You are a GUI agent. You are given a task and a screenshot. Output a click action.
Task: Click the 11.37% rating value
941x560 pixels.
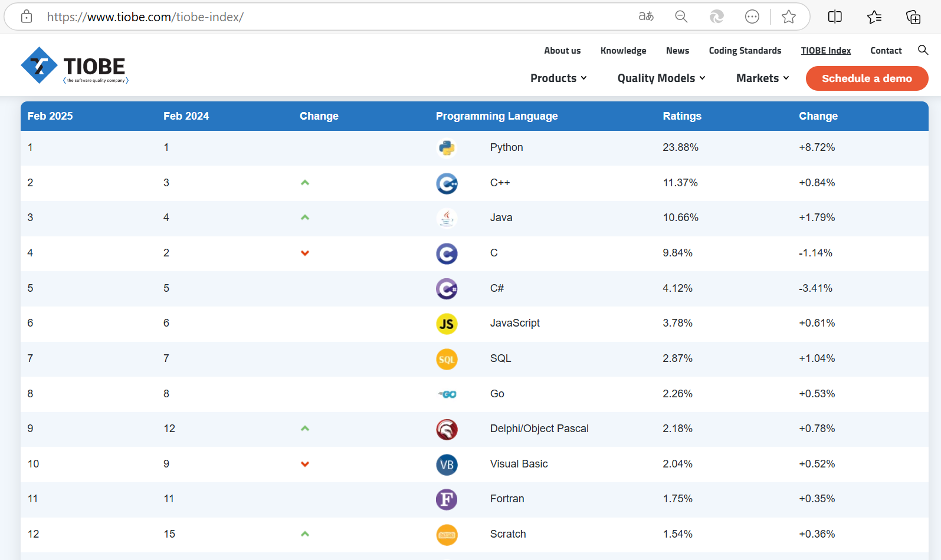pyautogui.click(x=680, y=183)
